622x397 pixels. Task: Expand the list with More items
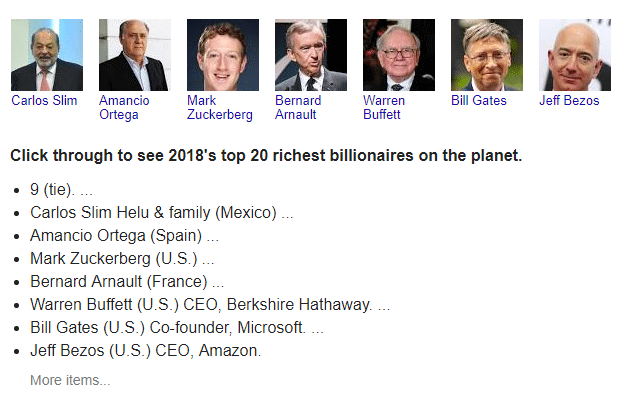pos(70,380)
